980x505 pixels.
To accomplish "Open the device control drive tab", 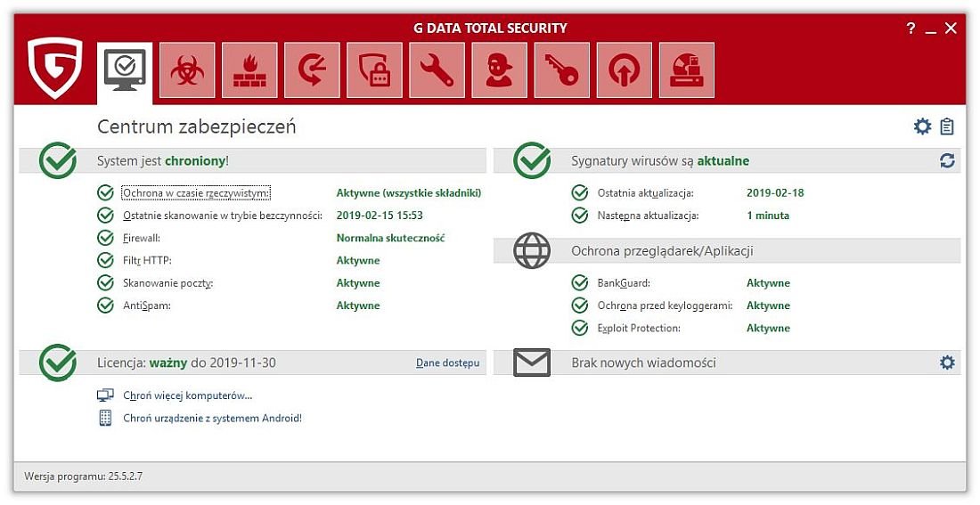I will pyautogui.click(x=687, y=70).
